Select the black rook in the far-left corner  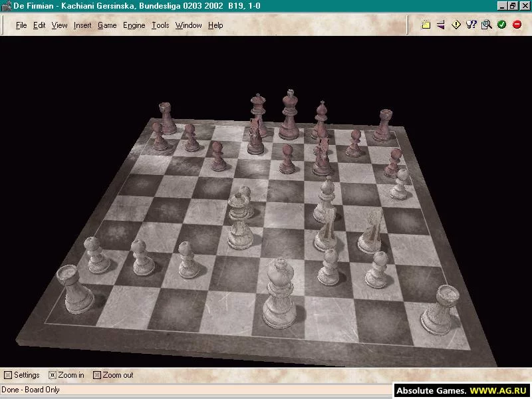[167, 118]
